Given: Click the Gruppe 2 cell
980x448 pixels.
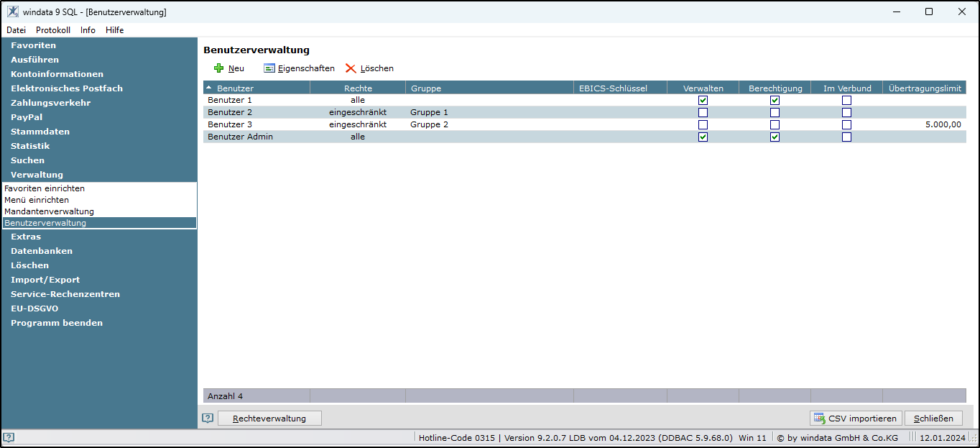Looking at the screenshot, I should pos(430,124).
